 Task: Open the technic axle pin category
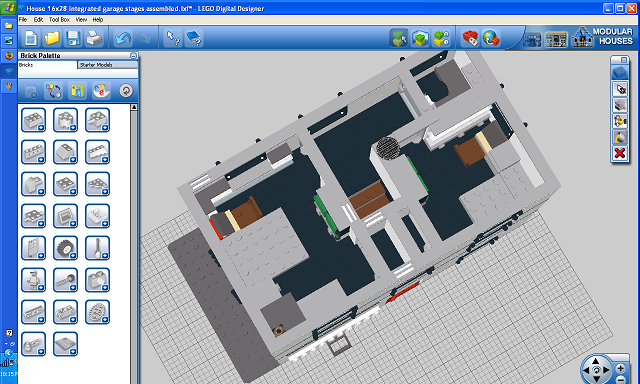click(x=65, y=280)
